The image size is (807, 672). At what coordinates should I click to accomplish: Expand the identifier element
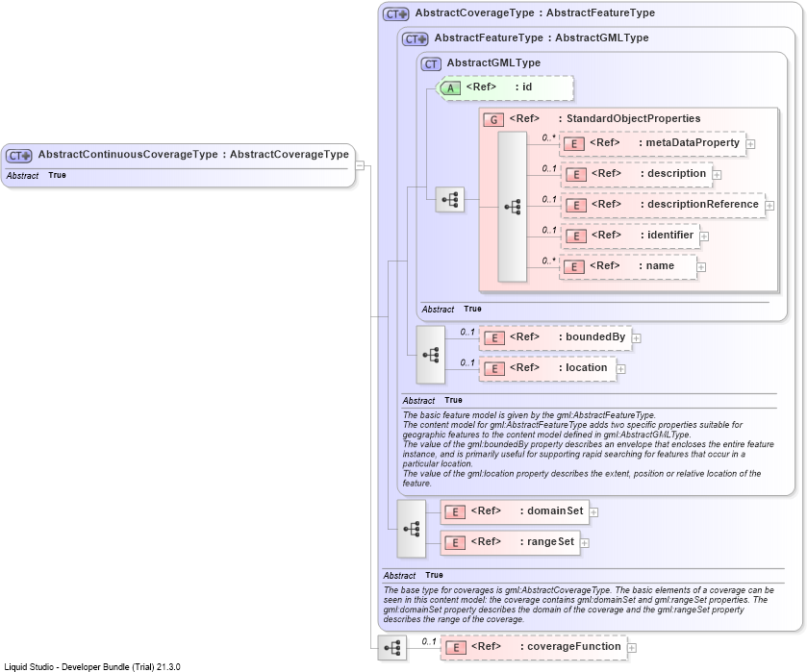pos(704,236)
